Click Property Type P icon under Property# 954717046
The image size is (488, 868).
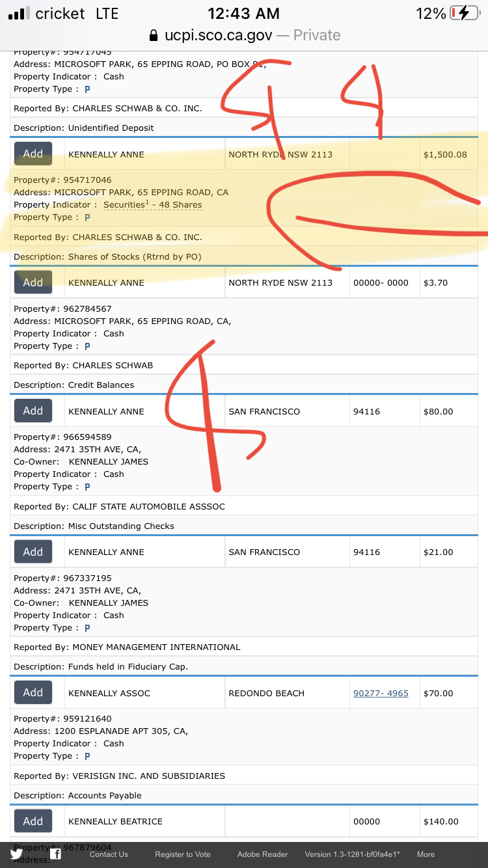[x=87, y=217]
